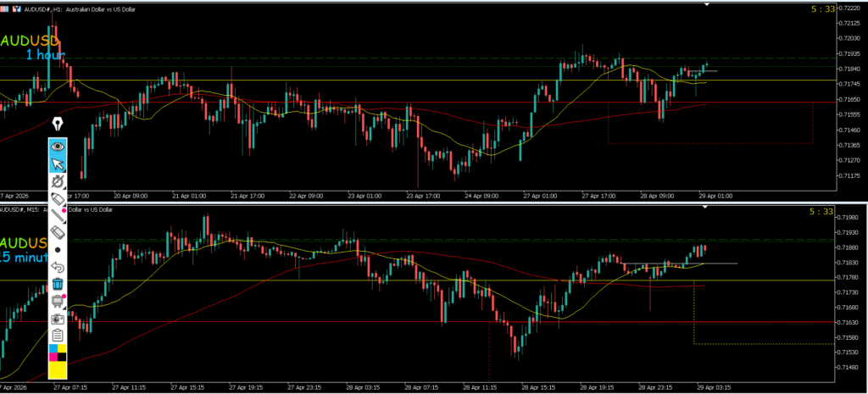Select the eraser tool
The height and width of the screenshot is (394, 868).
(58, 233)
